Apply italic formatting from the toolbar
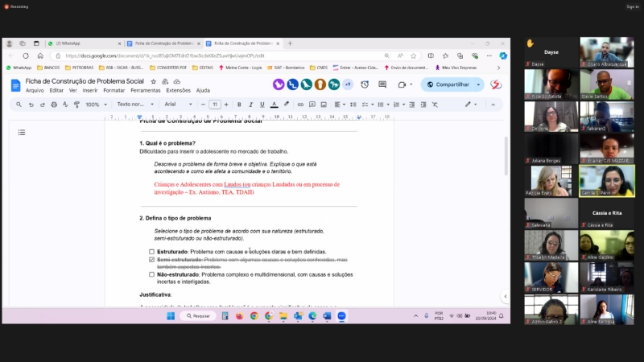This screenshot has height=362, width=644. [x=251, y=105]
